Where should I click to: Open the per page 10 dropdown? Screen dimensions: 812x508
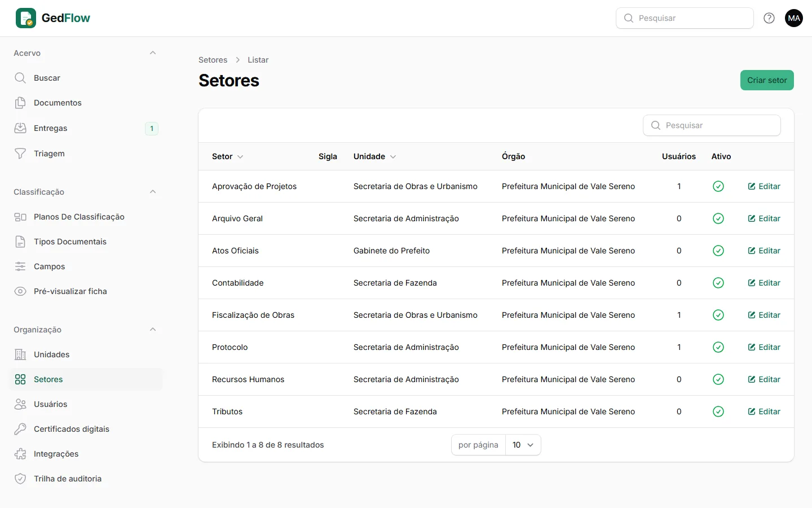(x=523, y=445)
